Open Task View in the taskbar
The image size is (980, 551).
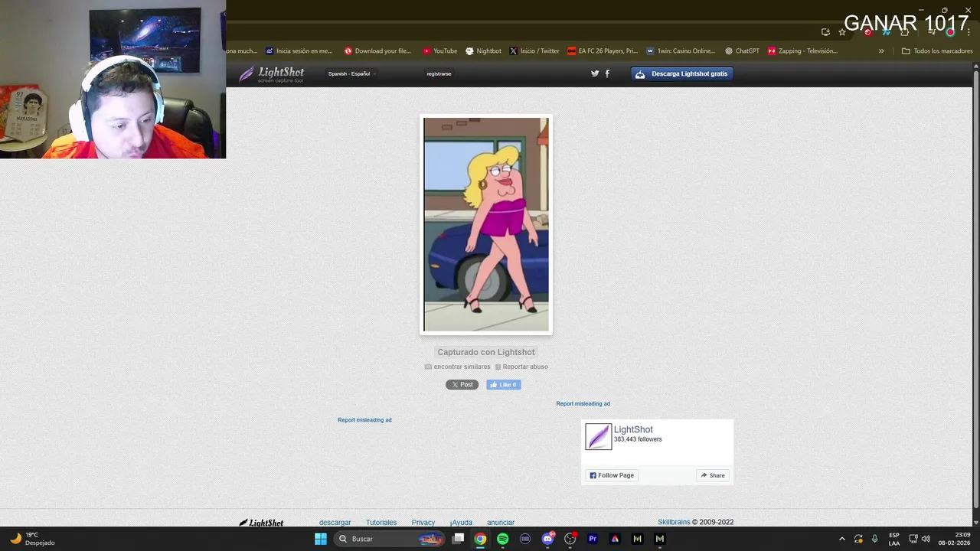(x=458, y=539)
